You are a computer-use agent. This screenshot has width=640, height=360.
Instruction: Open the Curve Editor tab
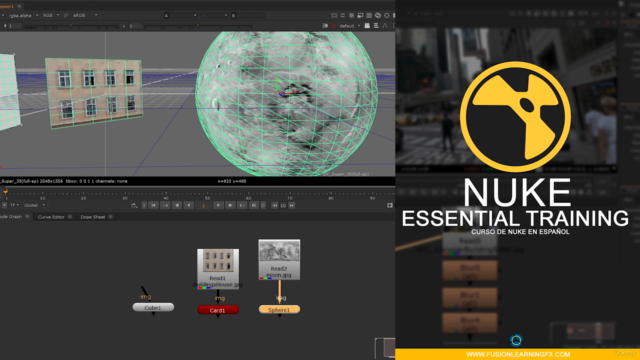coord(51,217)
